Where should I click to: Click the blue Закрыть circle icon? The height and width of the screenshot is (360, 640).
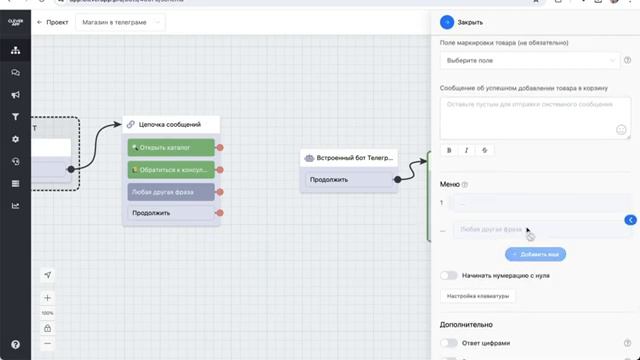point(447,22)
